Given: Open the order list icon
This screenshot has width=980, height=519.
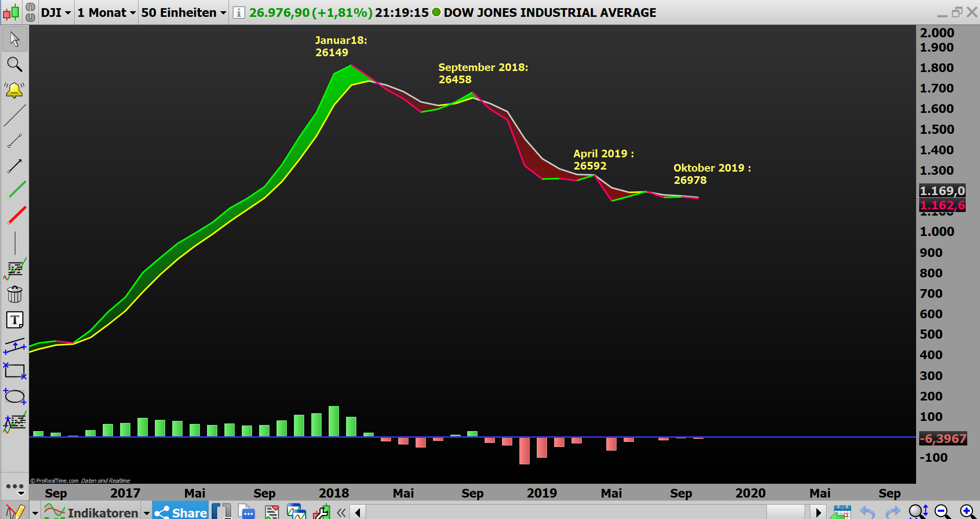Looking at the screenshot, I should click(272, 511).
